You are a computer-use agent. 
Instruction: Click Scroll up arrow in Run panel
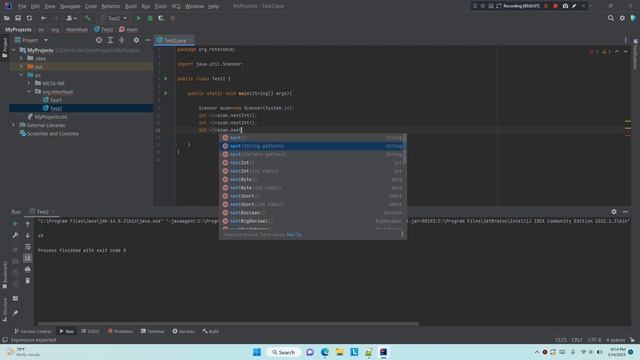[x=28, y=224]
